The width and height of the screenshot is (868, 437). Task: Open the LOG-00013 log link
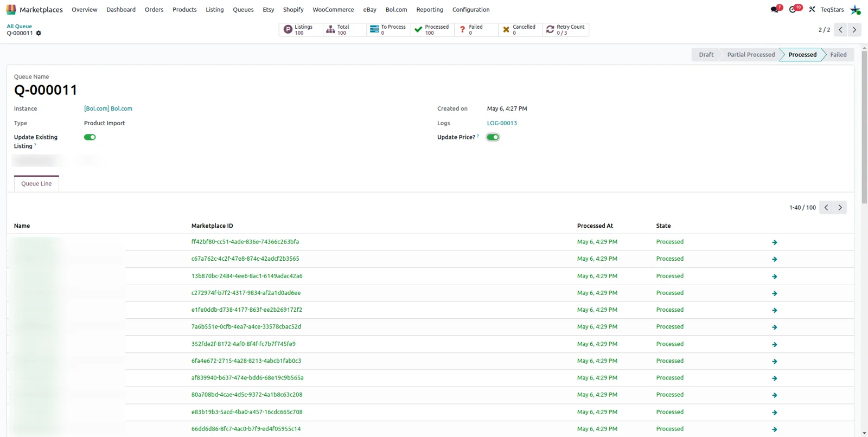502,123
